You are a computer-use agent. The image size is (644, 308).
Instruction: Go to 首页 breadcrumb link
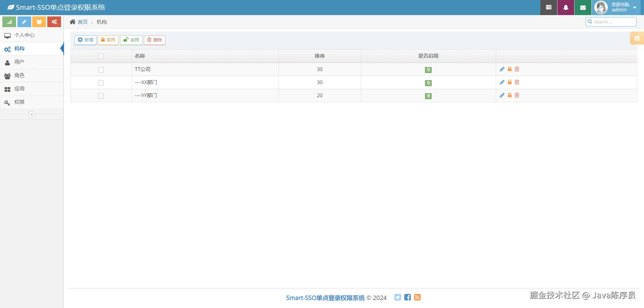(x=83, y=22)
